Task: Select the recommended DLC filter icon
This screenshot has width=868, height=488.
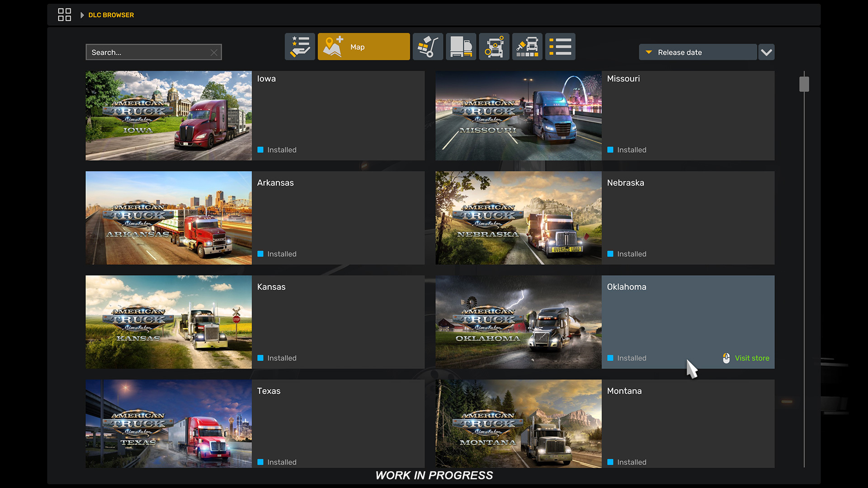Action: coord(300,47)
